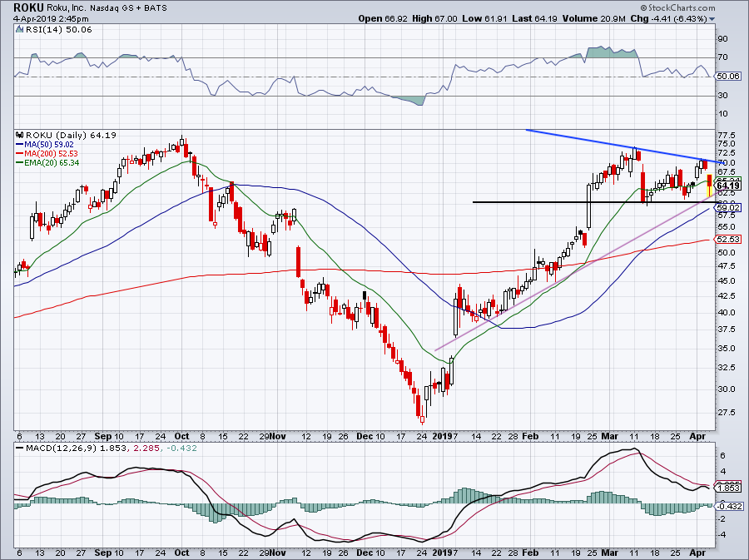749x560 pixels.
Task: Click the RSI(14) legend area icon
Action: tap(19, 30)
